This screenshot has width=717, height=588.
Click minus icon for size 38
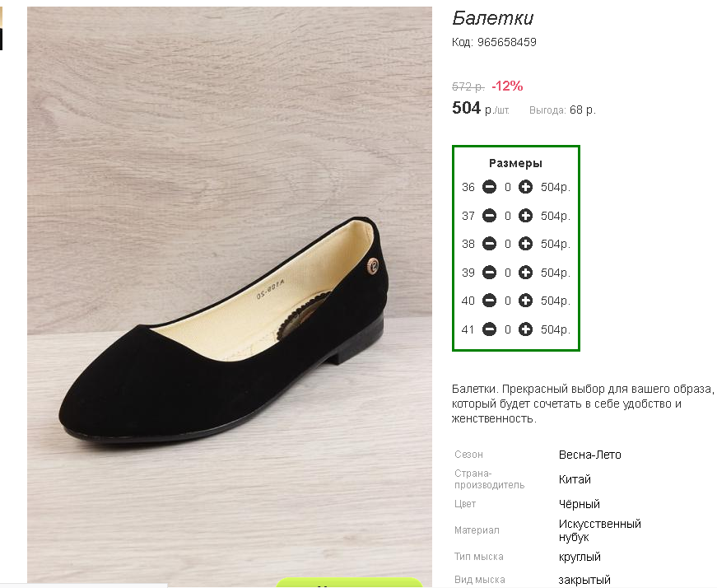point(489,244)
